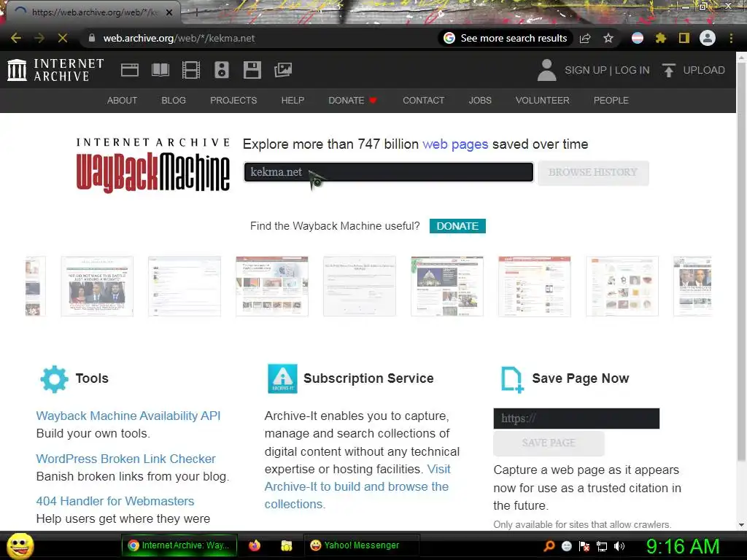The height and width of the screenshot is (560, 747).
Task: Open the PEOPLE menu item
Action: [611, 101]
